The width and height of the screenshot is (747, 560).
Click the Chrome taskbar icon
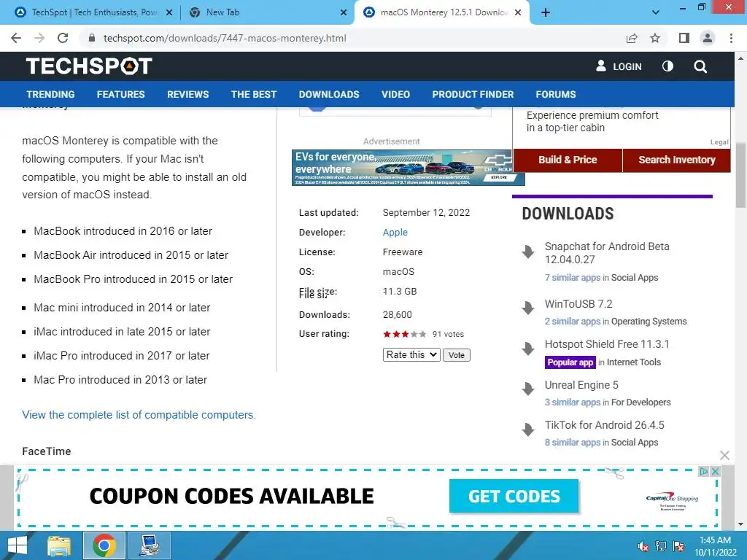point(104,545)
